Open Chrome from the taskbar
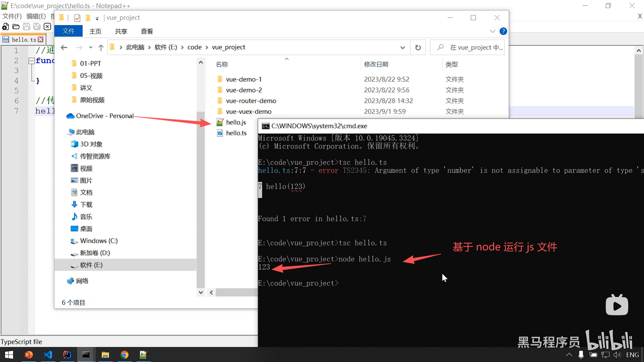This screenshot has width=644, height=362. [124, 355]
